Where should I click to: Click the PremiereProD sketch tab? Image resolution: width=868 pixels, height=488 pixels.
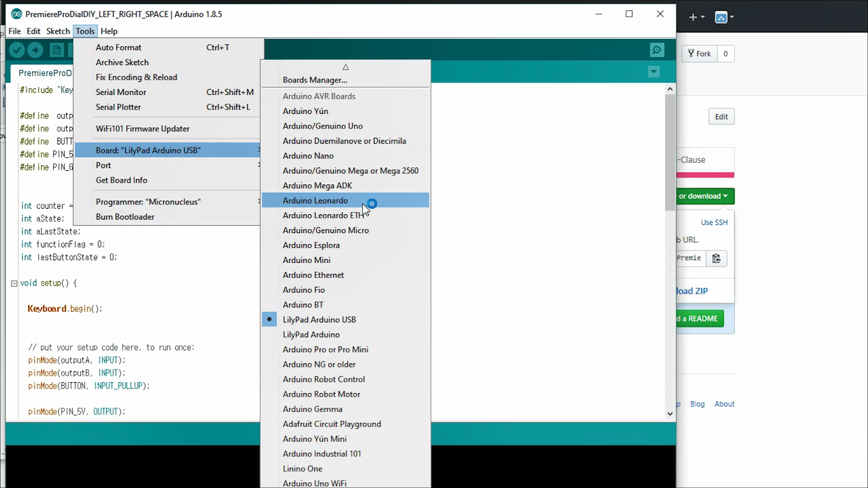(x=42, y=73)
